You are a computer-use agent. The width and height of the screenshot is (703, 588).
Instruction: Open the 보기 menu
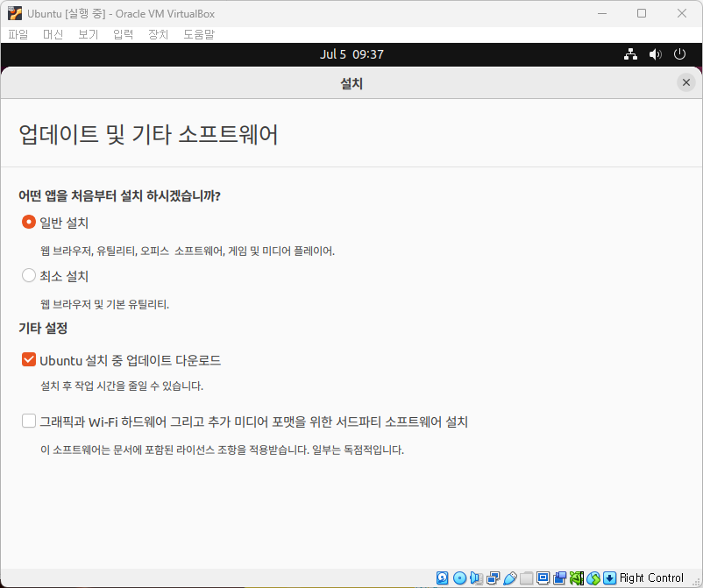pyautogui.click(x=88, y=34)
